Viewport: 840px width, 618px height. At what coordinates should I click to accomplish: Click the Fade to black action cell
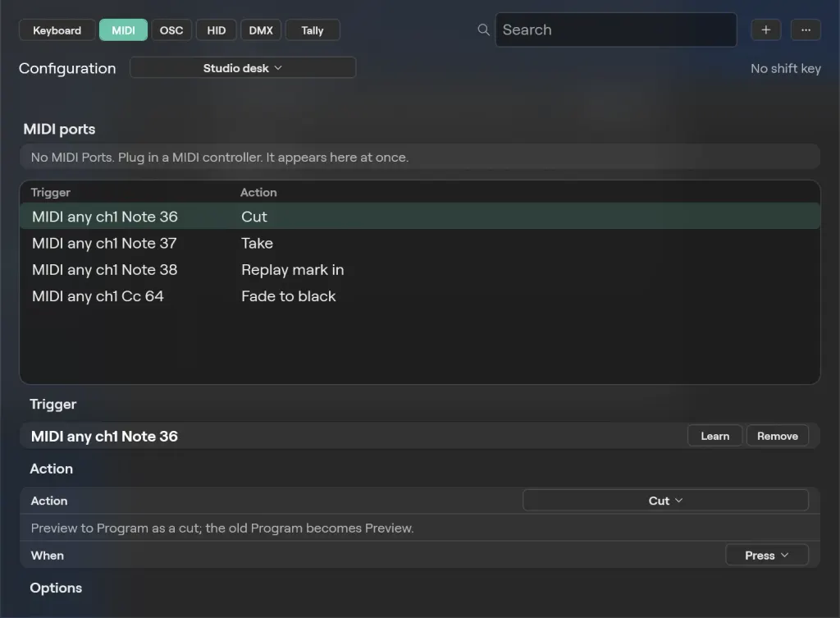click(288, 295)
